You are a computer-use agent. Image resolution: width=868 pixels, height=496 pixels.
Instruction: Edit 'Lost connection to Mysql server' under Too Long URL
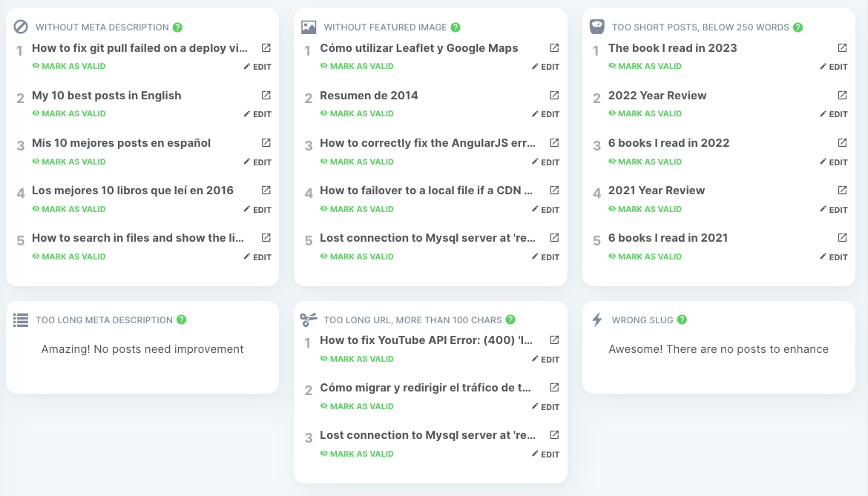[x=545, y=454]
